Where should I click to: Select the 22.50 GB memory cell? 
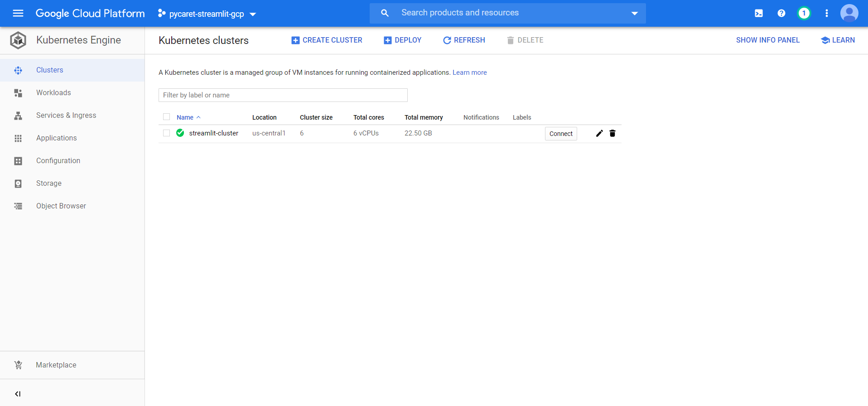coord(418,133)
